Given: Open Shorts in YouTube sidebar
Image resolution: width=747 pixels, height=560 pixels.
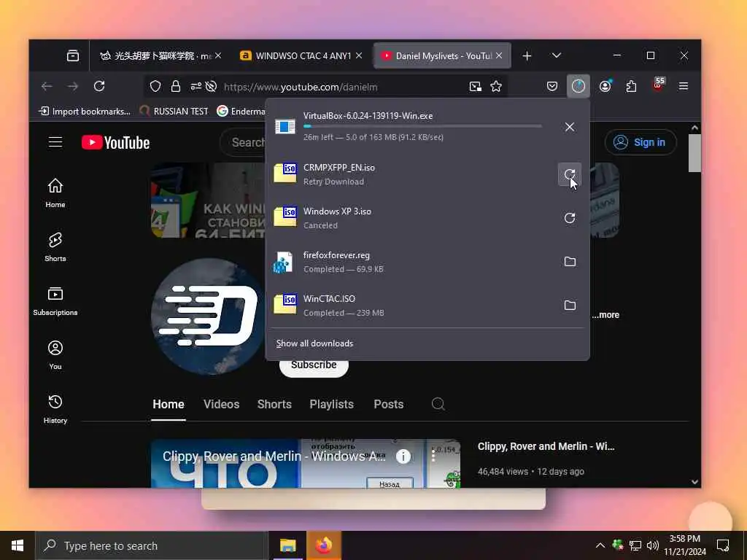Looking at the screenshot, I should [x=55, y=246].
